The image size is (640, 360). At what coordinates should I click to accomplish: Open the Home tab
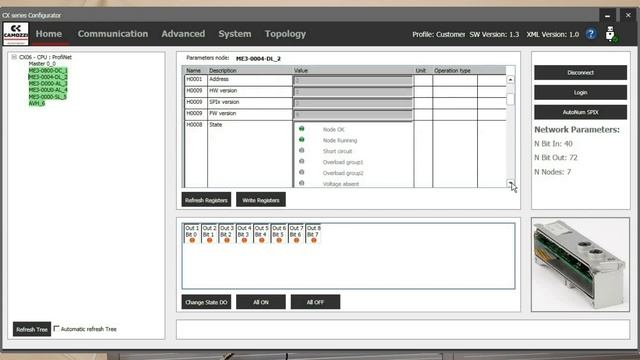point(49,34)
